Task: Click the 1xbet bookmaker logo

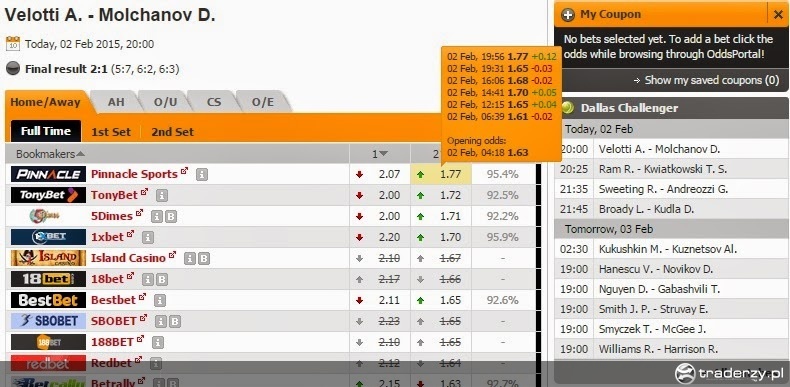Action: coord(48,237)
